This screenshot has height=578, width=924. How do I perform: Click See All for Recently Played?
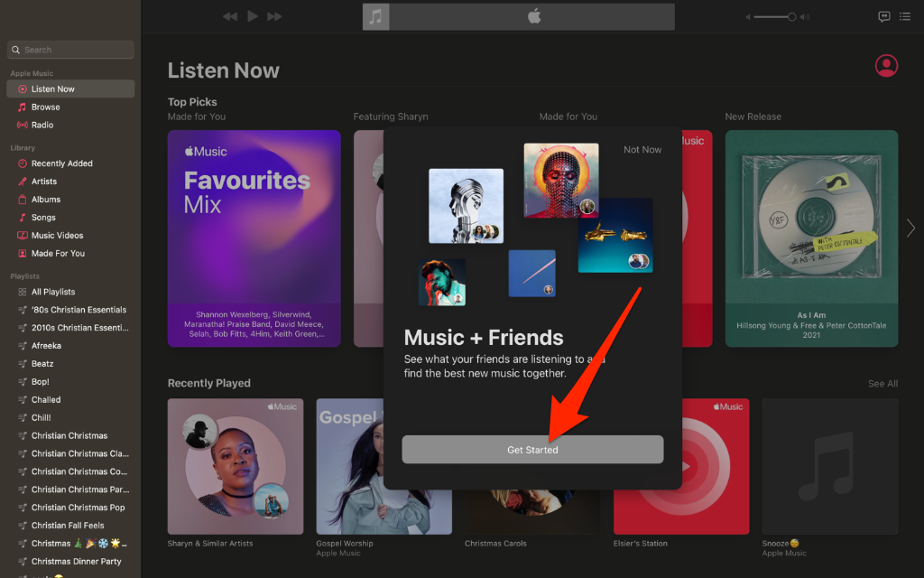click(x=882, y=384)
